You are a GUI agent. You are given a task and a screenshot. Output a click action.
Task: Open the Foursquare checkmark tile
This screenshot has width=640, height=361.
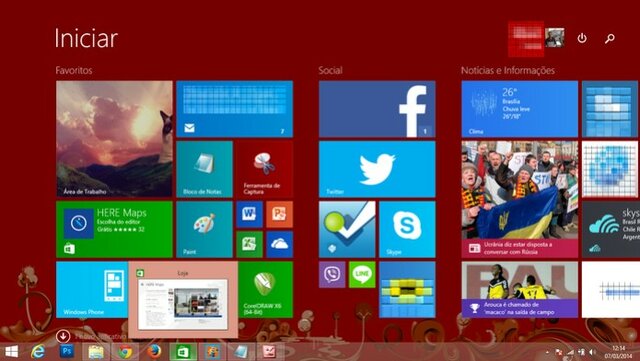[347, 230]
